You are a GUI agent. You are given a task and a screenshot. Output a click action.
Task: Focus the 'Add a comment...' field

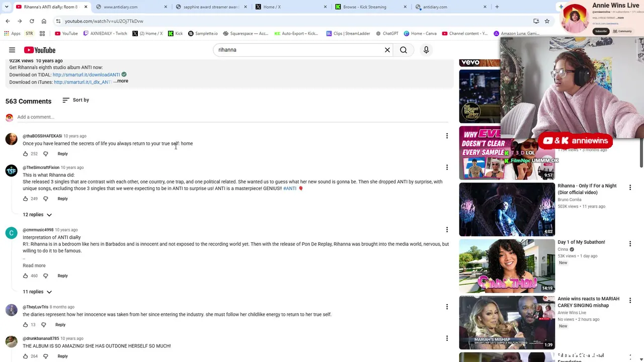pyautogui.click(x=232, y=117)
